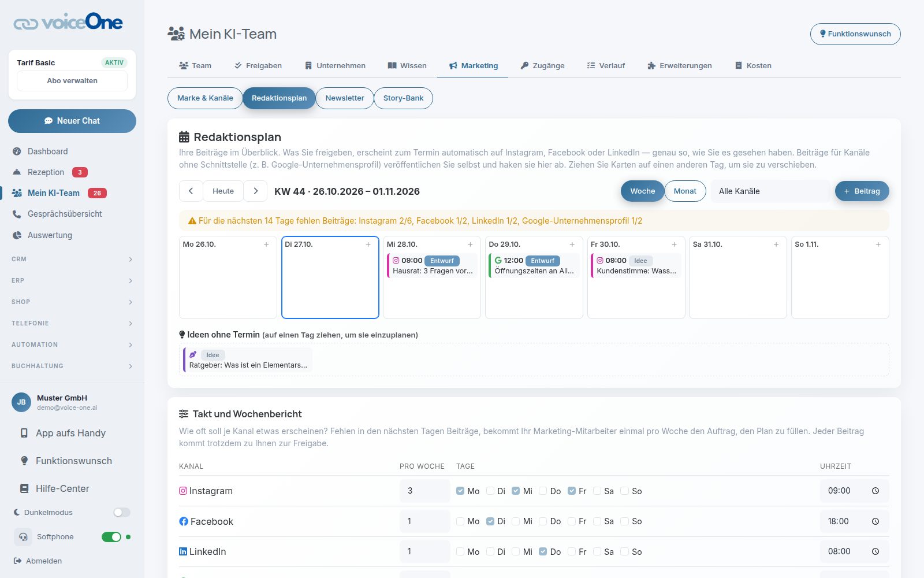Switch to the Freigaben tab
This screenshot has width=924, height=578.
point(258,66)
